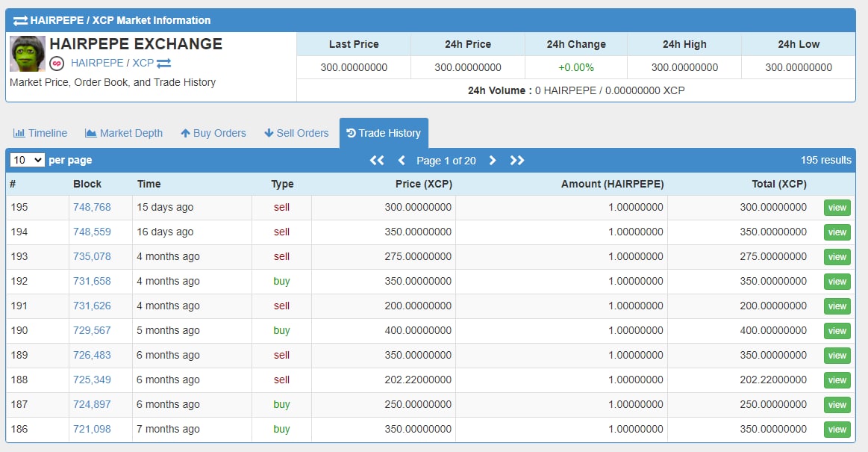Open the XCP asset link
This screenshot has width=868, height=452.
click(143, 64)
